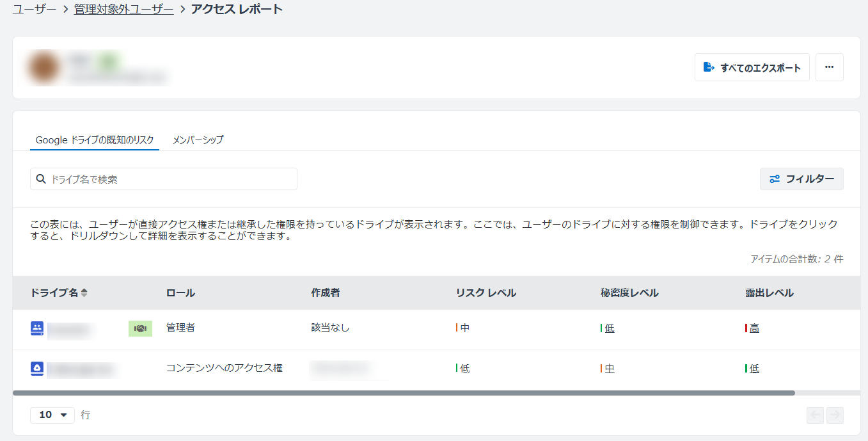868x441 pixels.
Task: Click the user's profile avatar
Action: (x=44, y=67)
